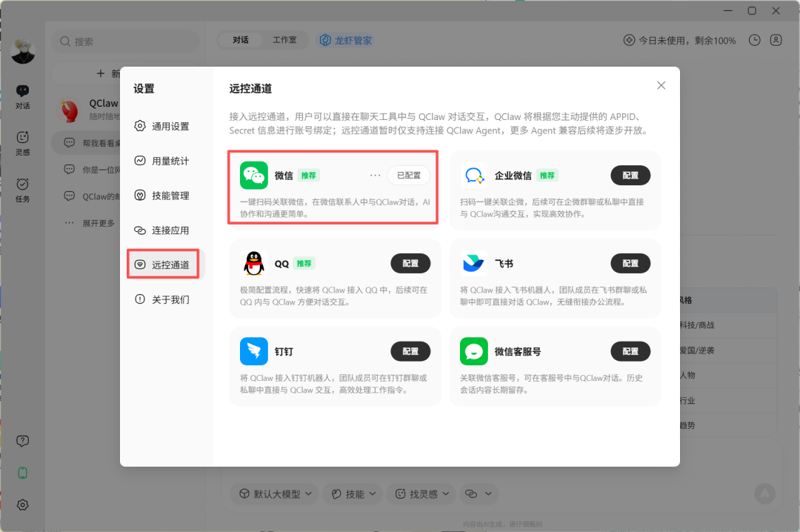
Task: Expand the 默认大模型 dropdown
Action: (x=276, y=493)
